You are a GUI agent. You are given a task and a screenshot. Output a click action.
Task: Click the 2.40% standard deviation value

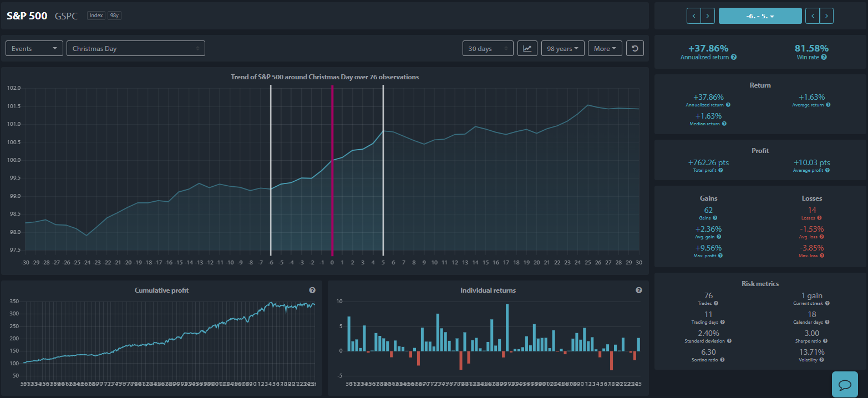click(x=708, y=333)
